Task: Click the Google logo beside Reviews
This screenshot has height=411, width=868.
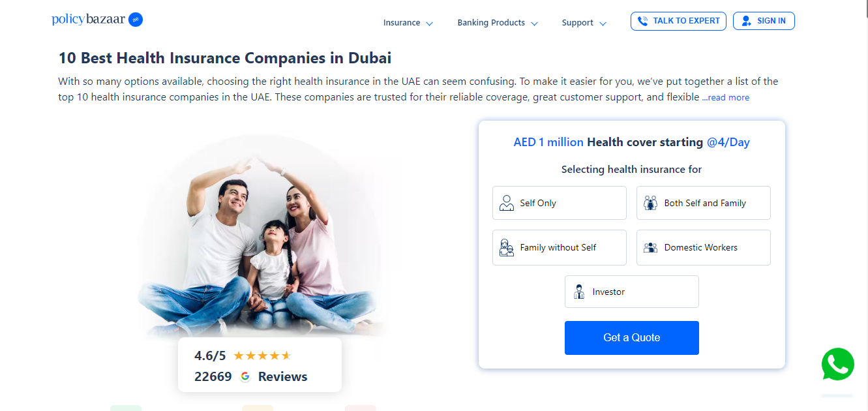Action: 245,376
